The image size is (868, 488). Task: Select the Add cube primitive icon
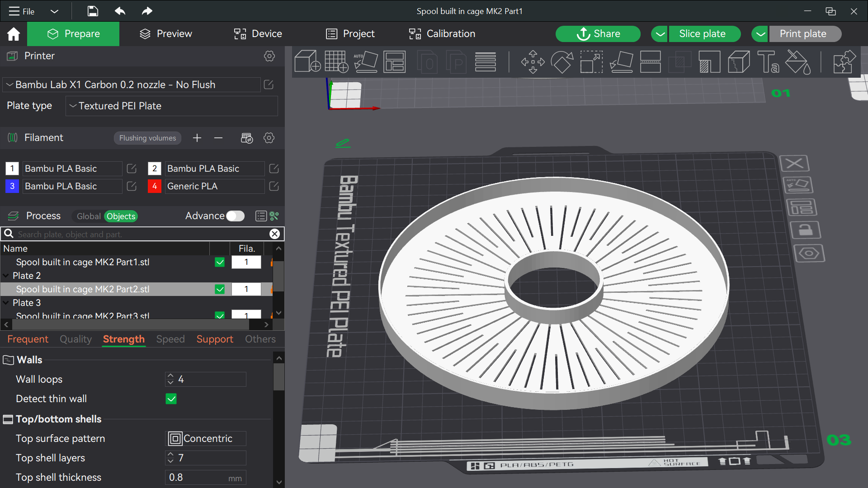(x=307, y=61)
